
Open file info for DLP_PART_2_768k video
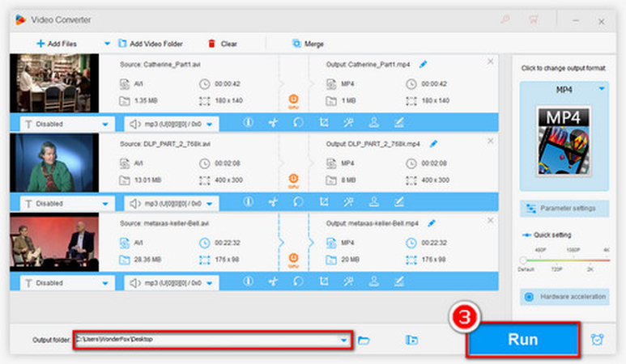pyautogui.click(x=248, y=201)
